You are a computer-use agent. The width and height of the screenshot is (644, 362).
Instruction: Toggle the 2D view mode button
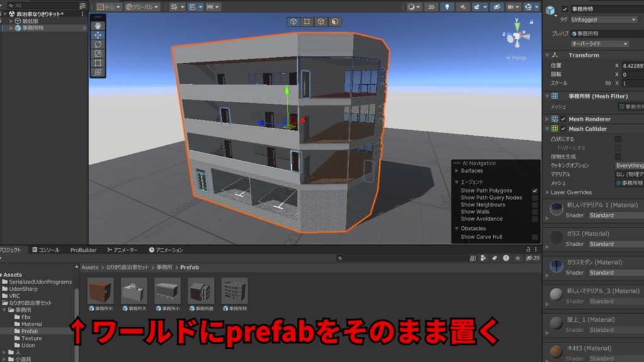click(431, 7)
